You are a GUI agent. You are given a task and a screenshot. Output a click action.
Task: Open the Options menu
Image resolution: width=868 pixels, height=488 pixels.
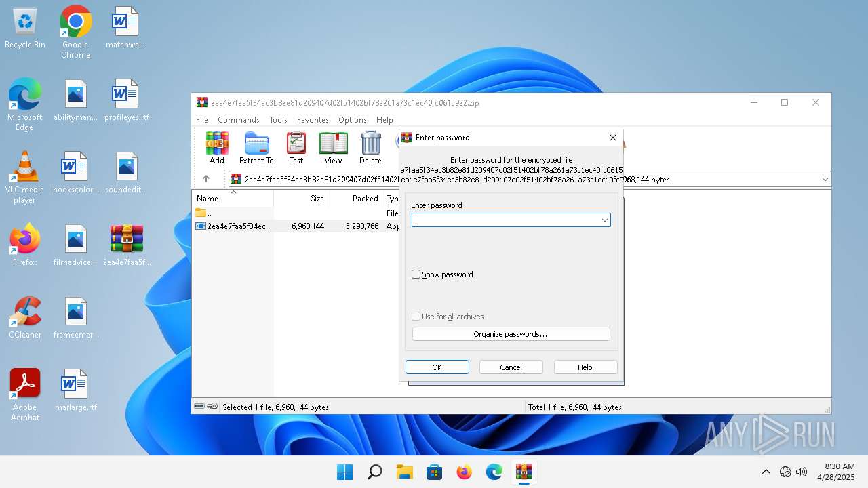pos(353,120)
